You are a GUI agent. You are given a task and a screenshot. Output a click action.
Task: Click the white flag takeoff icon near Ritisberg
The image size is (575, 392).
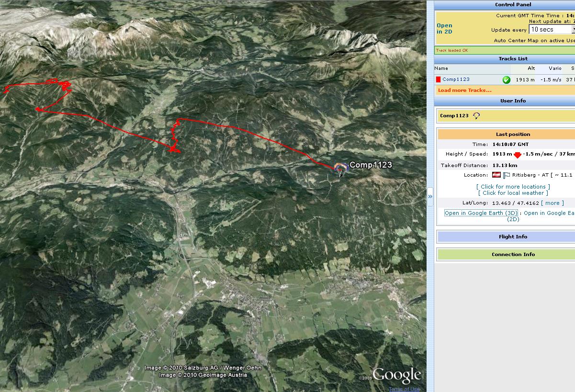pos(507,175)
